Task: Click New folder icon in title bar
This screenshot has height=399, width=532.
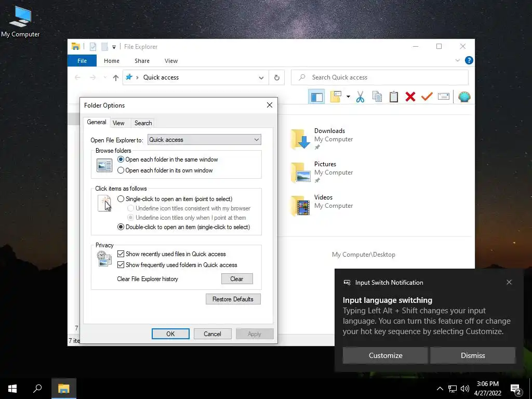Action: (x=104, y=46)
